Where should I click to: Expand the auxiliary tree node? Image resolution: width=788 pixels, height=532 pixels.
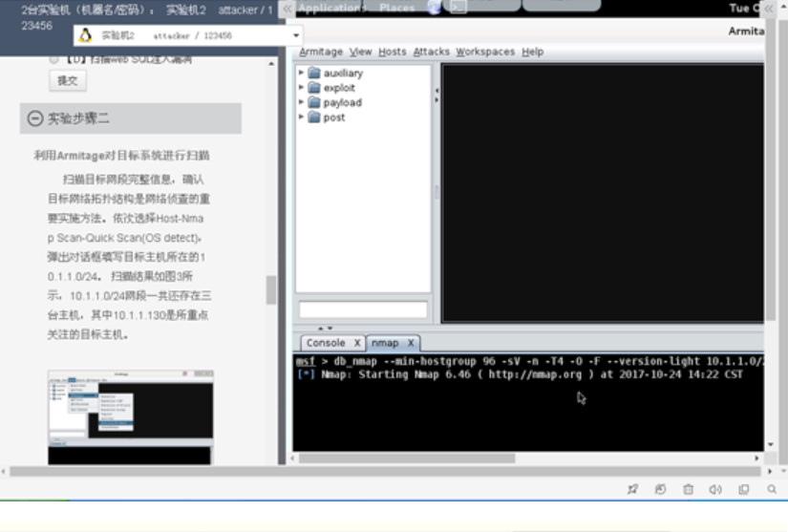click(301, 73)
